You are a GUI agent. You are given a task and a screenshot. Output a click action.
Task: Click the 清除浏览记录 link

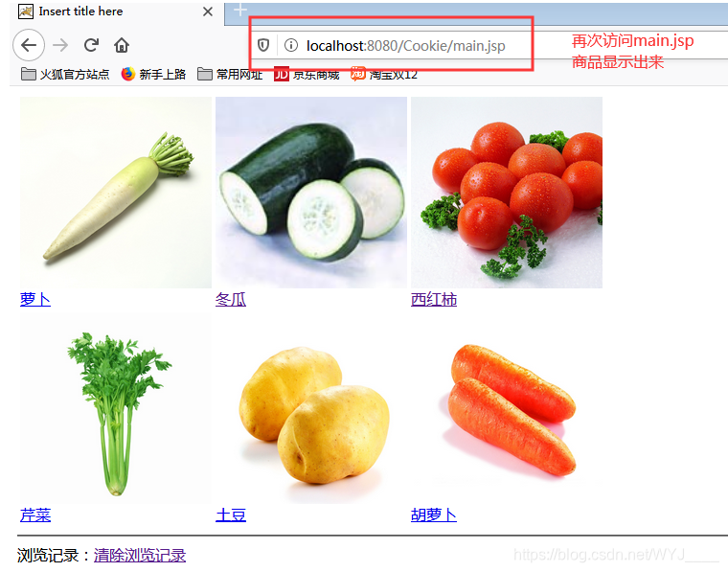140,556
